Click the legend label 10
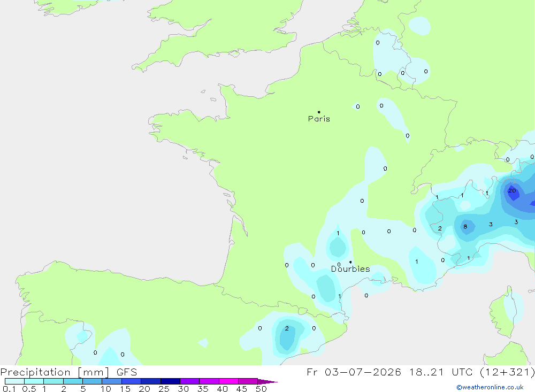The width and height of the screenshot is (535, 392). click(x=106, y=389)
